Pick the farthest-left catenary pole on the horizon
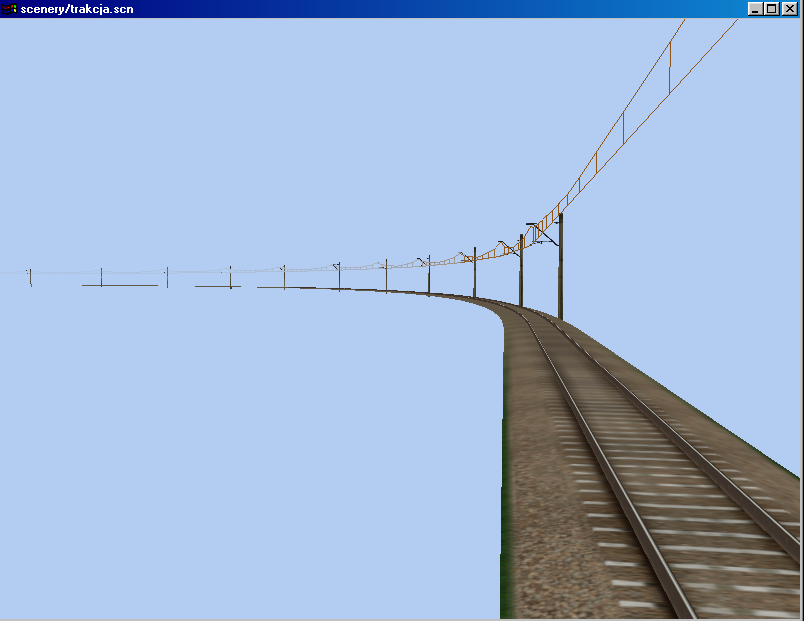Viewport: 804px width, 621px height. coord(30,276)
